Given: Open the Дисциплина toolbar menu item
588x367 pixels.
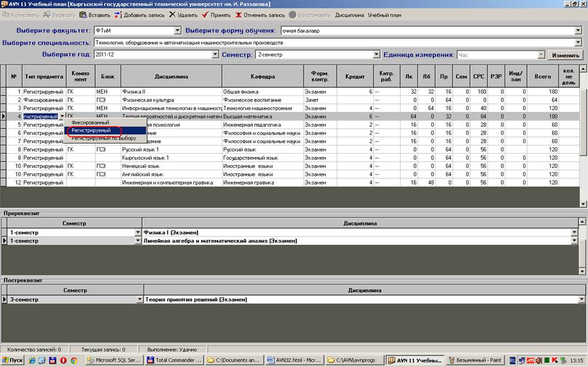Looking at the screenshot, I should click(349, 15).
